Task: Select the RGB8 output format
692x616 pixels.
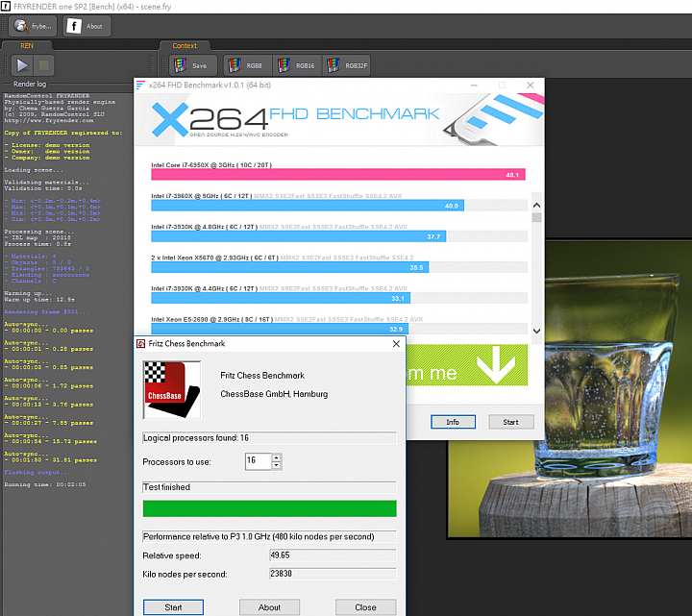Action: tap(248, 65)
